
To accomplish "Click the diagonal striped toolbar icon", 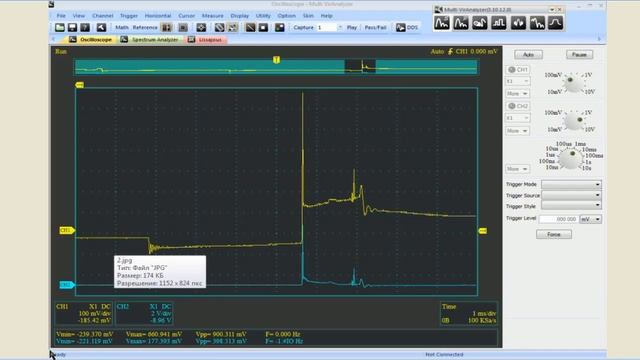I will (220, 27).
